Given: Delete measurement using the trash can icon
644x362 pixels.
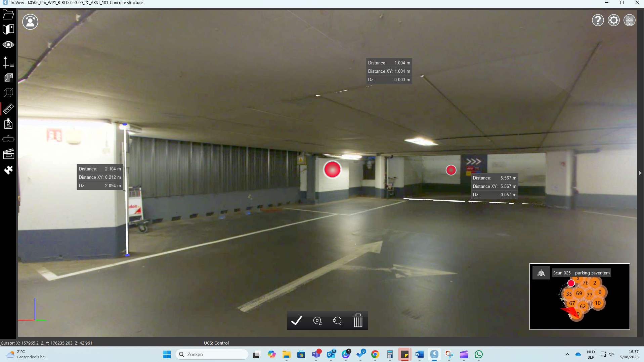Looking at the screenshot, I should pyautogui.click(x=358, y=321).
